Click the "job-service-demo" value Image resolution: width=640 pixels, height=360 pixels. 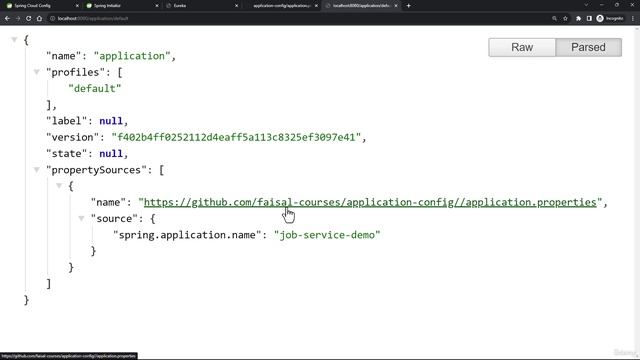[x=327, y=235]
